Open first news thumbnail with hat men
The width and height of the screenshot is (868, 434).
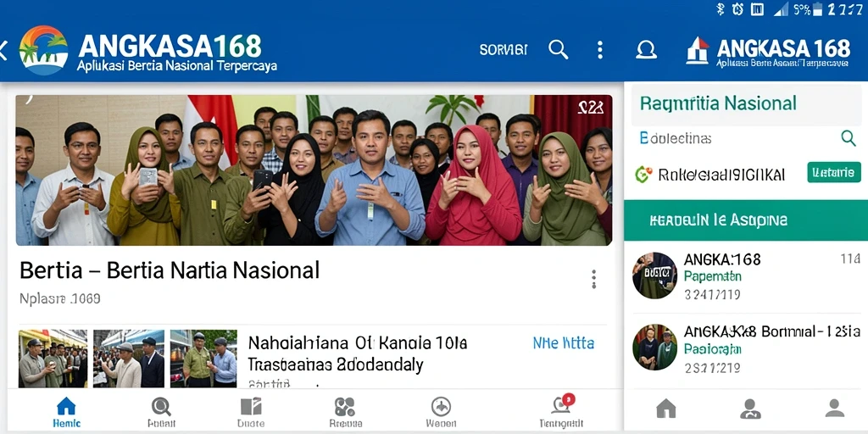pos(53,359)
